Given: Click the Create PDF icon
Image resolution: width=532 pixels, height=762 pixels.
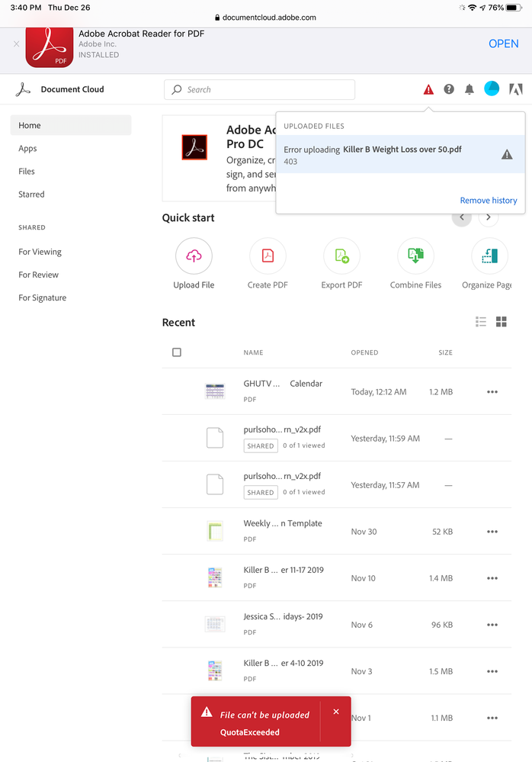Looking at the screenshot, I should [x=268, y=257].
